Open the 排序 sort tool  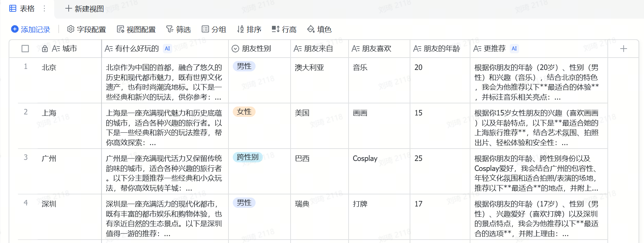tap(249, 29)
